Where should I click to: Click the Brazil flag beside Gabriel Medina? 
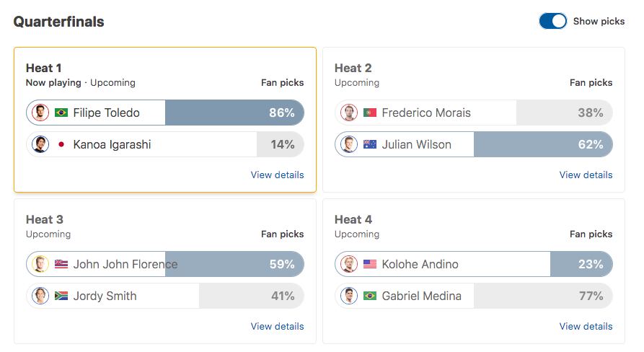pos(370,296)
